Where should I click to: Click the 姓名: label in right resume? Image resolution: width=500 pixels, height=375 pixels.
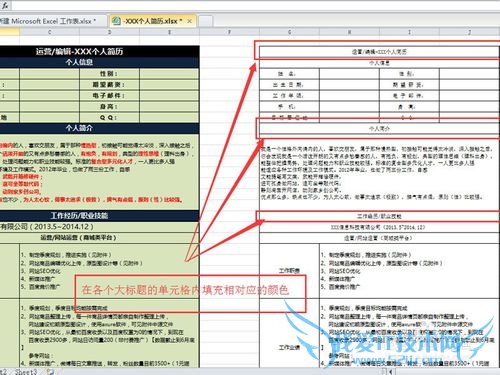click(x=289, y=74)
